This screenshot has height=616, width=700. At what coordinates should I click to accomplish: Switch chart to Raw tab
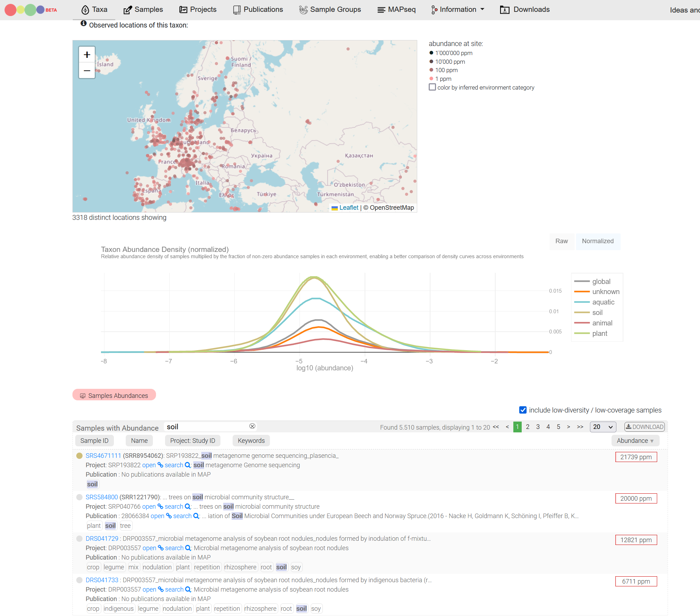tap(561, 241)
